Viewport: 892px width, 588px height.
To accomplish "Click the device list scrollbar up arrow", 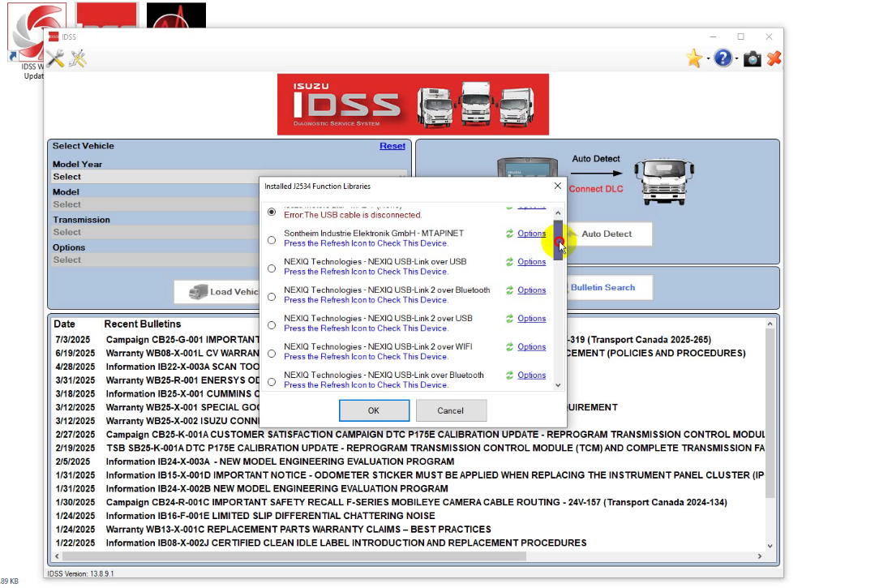I will pos(558,212).
